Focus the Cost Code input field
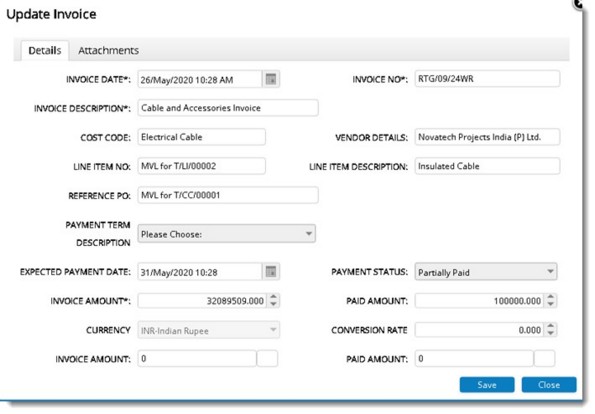This screenshot has width=595, height=414. 201,137
